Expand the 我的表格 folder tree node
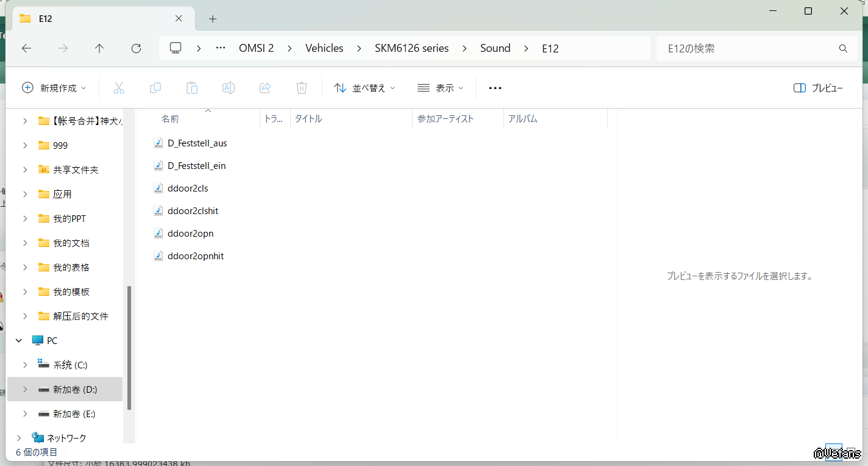Viewport: 868px width, 466px height. [x=25, y=267]
